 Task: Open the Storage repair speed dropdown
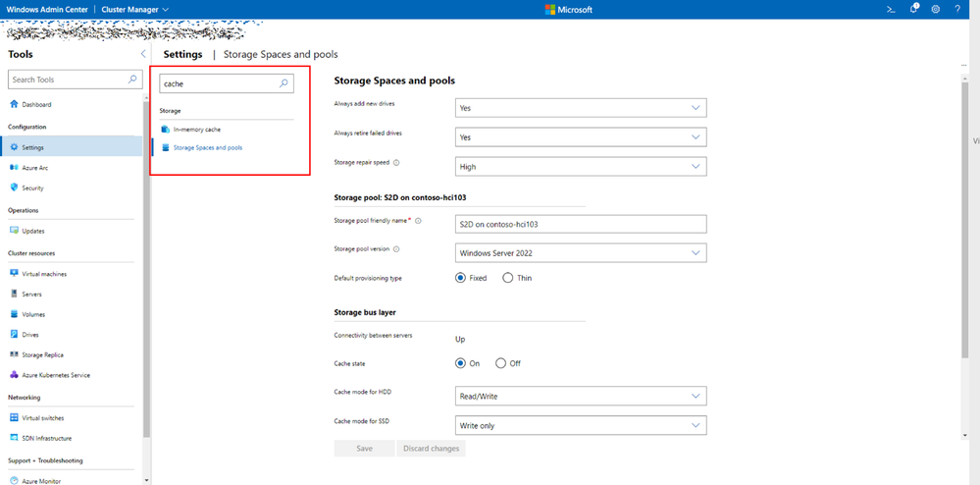click(x=581, y=167)
